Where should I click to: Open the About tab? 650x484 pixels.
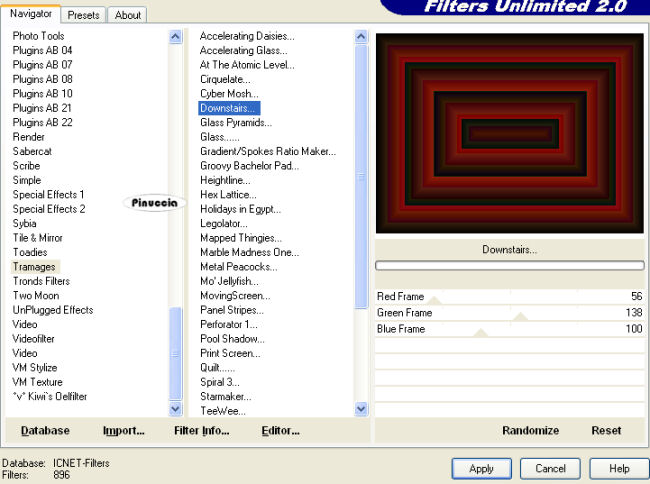(128, 15)
